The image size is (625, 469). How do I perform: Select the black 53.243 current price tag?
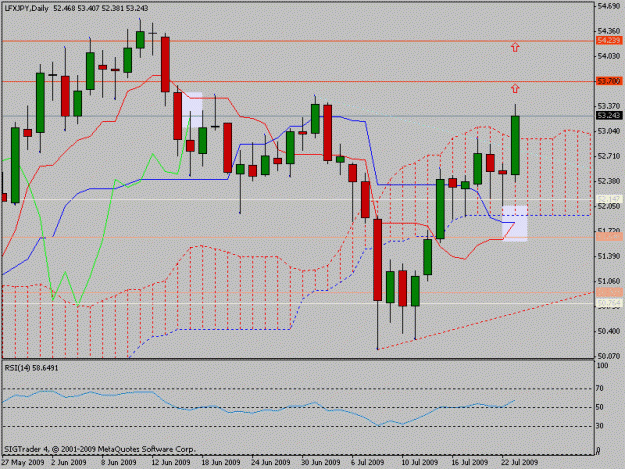pos(609,116)
